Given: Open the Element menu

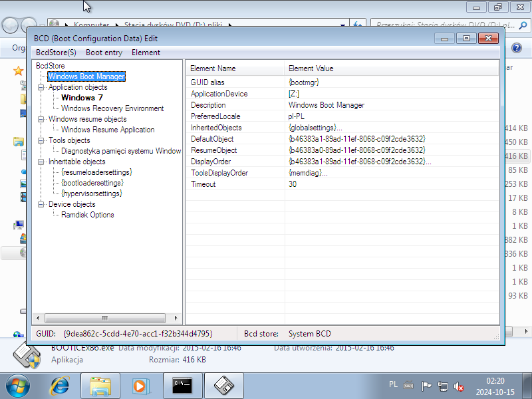Looking at the screenshot, I should coord(146,53).
